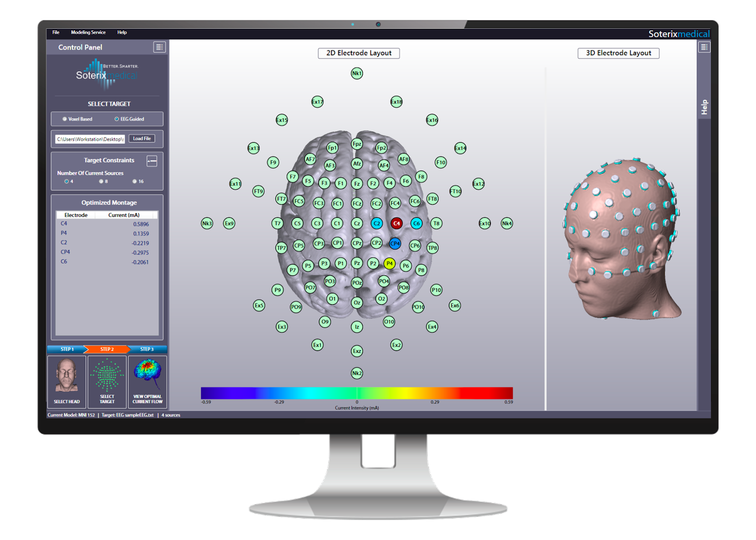The height and width of the screenshot is (540, 756).
Task: Open the File menu
Action: pyautogui.click(x=56, y=33)
